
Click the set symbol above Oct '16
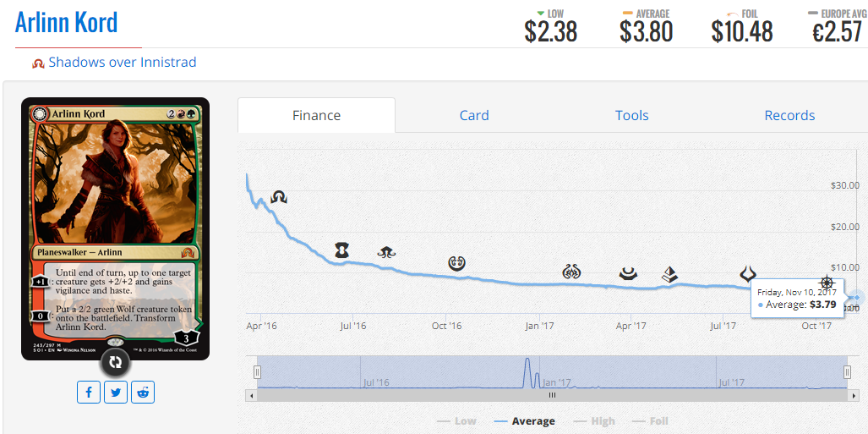[456, 262]
